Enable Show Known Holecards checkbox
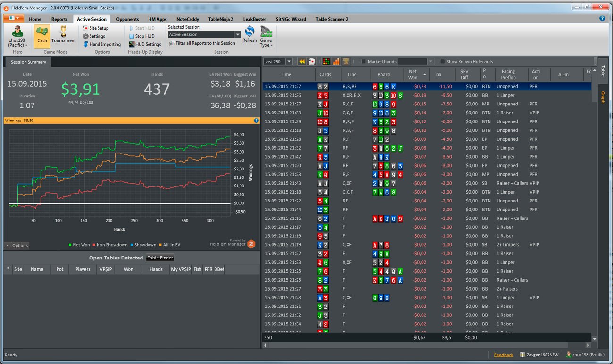613x364 pixels. (442, 62)
